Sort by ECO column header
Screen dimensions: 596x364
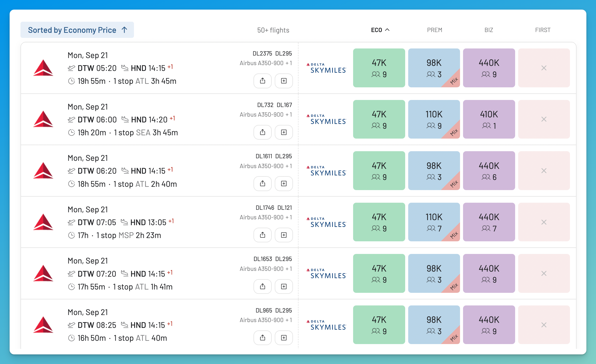click(380, 30)
